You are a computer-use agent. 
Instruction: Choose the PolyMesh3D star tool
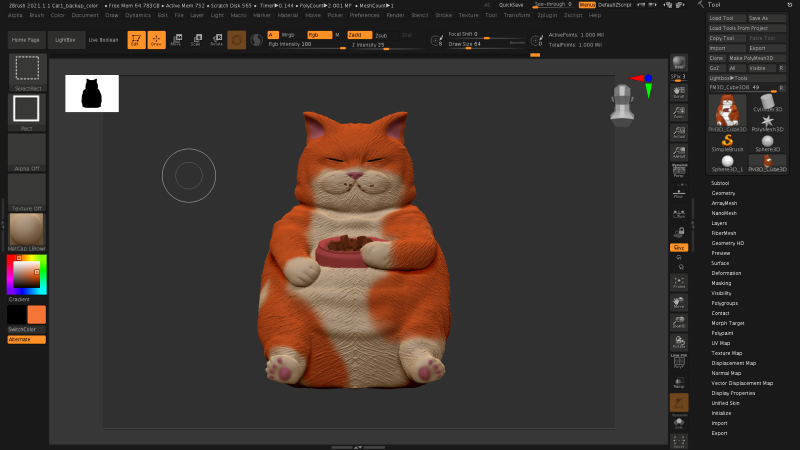coord(767,123)
